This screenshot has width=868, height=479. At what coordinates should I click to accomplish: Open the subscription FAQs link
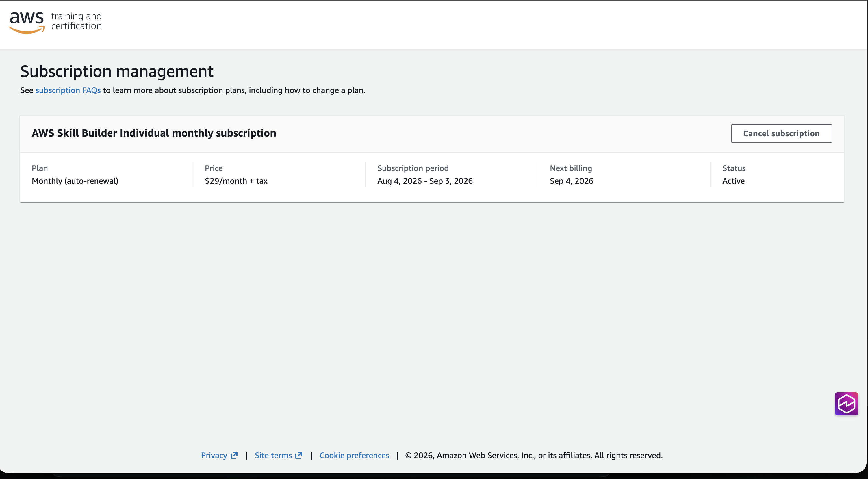tap(68, 90)
